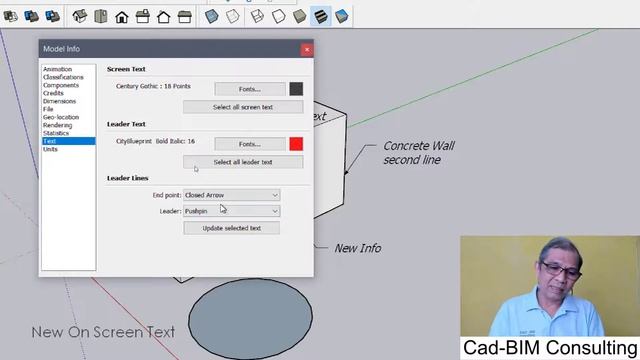Click the webcam video overlay
This screenshot has width=640, height=360.
click(x=550, y=286)
